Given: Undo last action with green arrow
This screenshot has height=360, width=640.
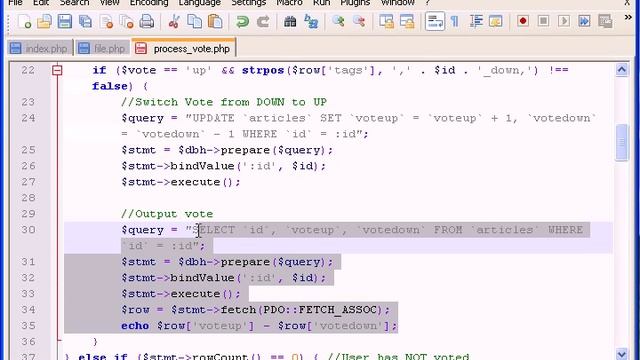Looking at the screenshot, I should pyautogui.click(x=242, y=21).
